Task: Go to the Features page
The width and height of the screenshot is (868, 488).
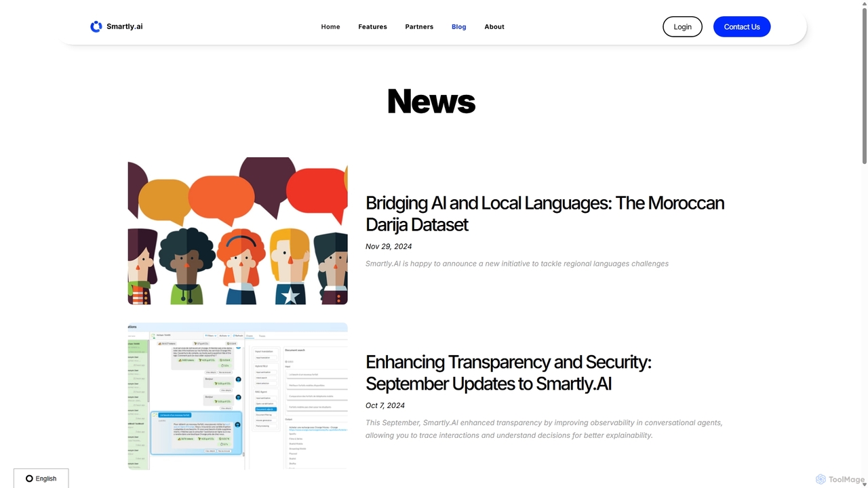Action: tap(372, 27)
